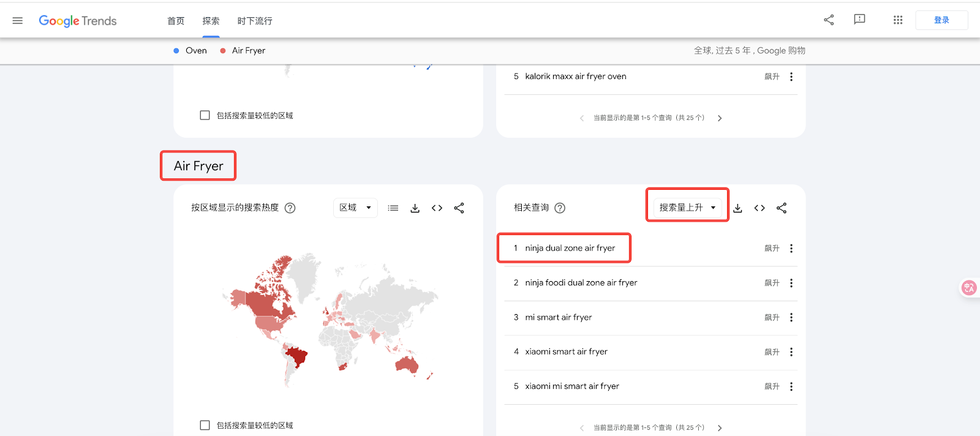Click help icon beside 按区域显示的搜索热度
Viewport: 980px width, 436px height.
coord(290,208)
